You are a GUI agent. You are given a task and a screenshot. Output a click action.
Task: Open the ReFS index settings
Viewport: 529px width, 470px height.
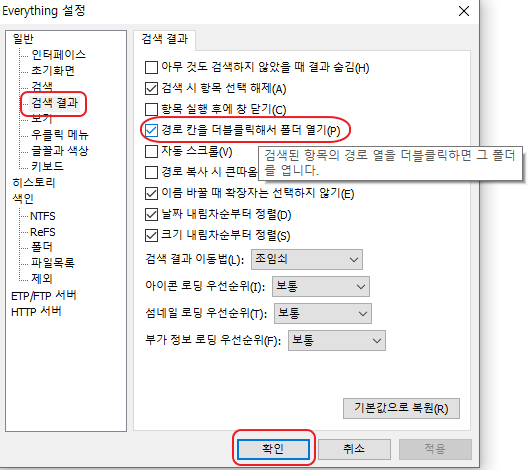click(43, 232)
